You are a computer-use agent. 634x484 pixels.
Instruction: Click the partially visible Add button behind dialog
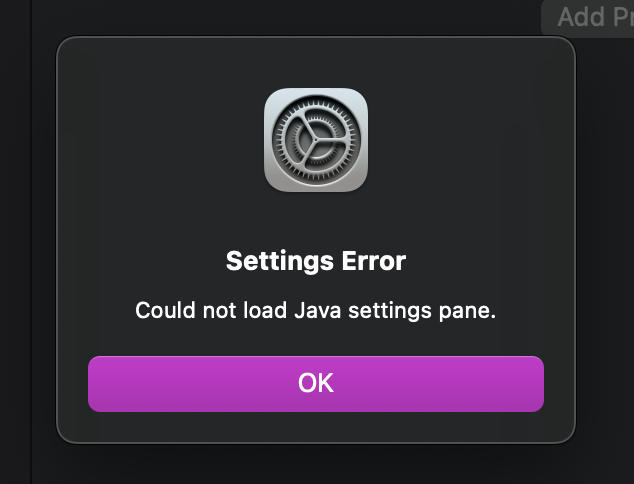coord(588,18)
